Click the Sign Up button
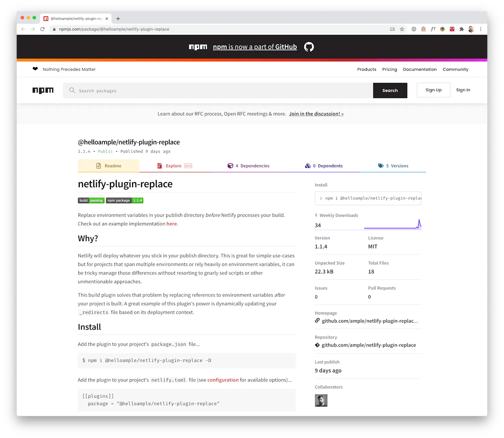The width and height of the screenshot is (504, 438). click(x=434, y=90)
